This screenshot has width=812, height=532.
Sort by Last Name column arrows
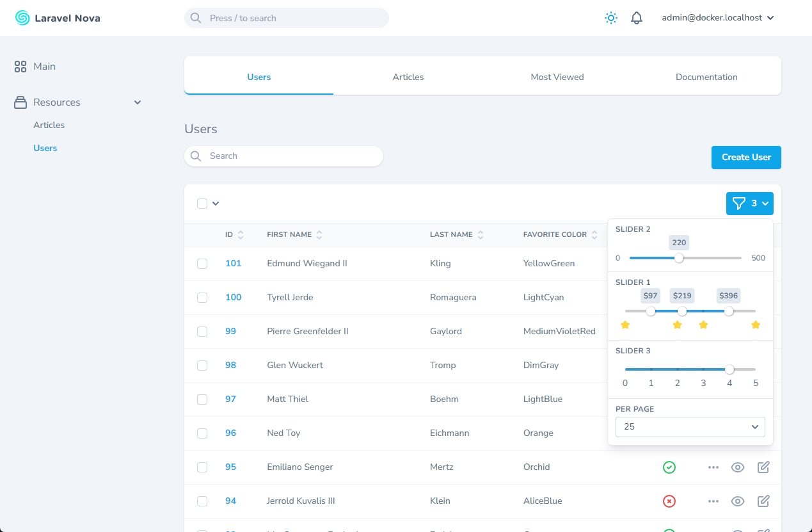(481, 235)
